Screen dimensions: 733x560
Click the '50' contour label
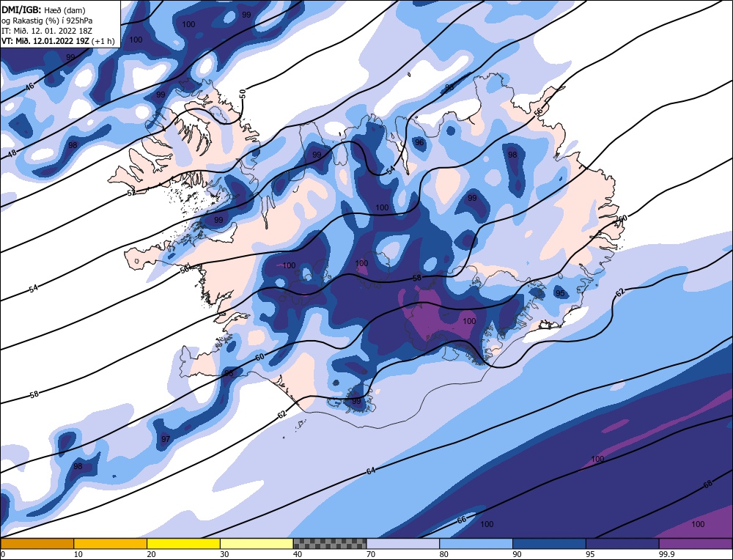tap(243, 94)
